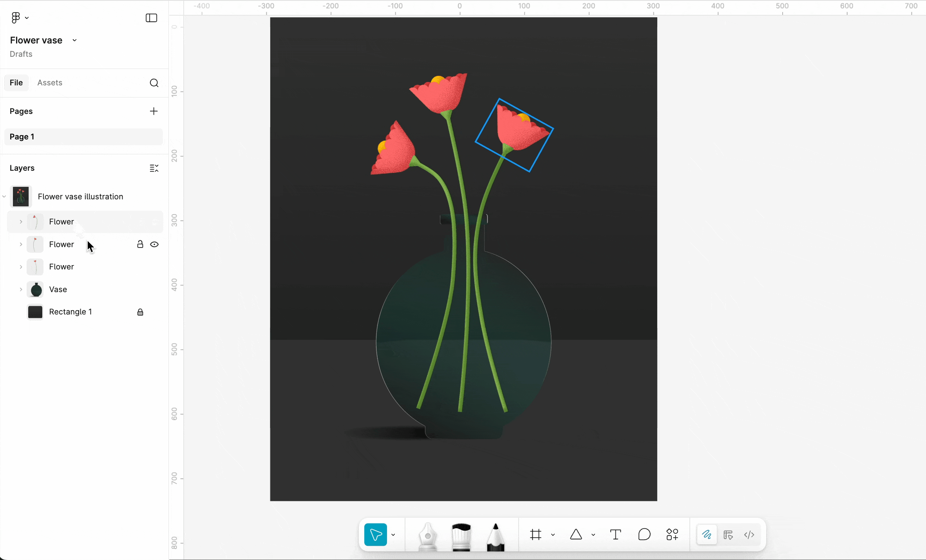
Task: Switch to Dev Mode code toggle
Action: (x=749, y=535)
